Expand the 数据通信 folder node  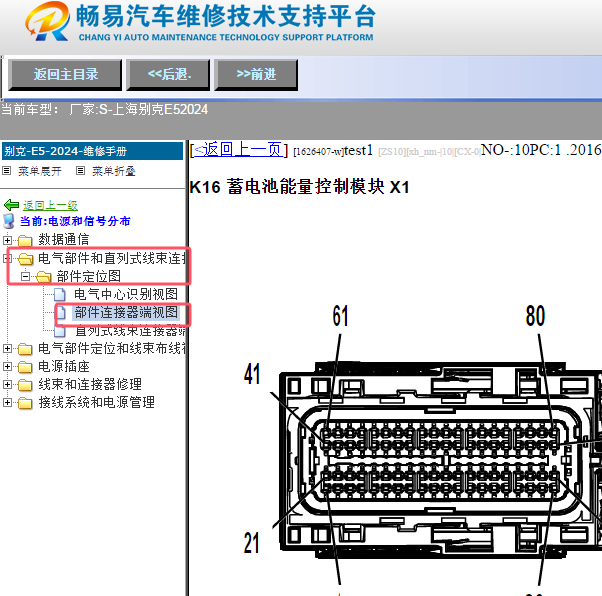click(x=7, y=240)
